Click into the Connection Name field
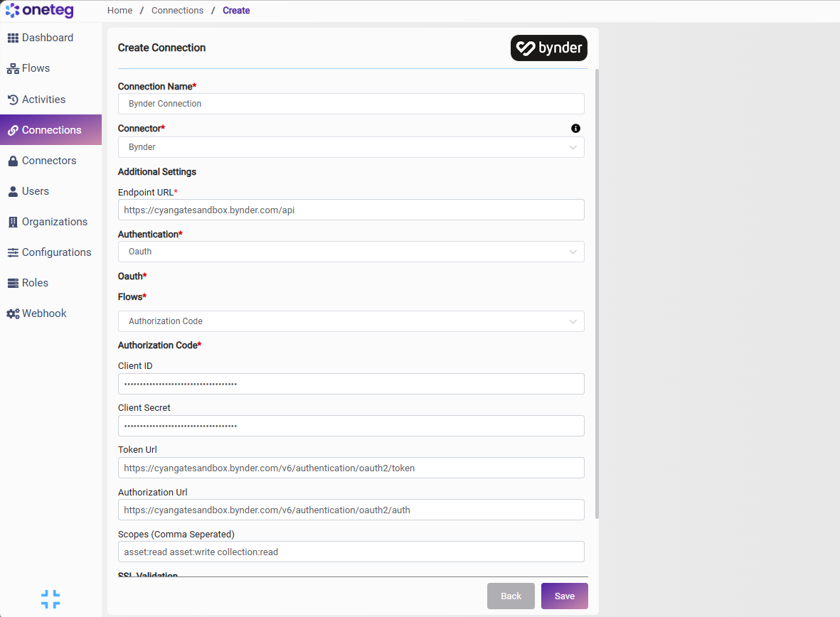This screenshot has width=840, height=617. [x=351, y=104]
